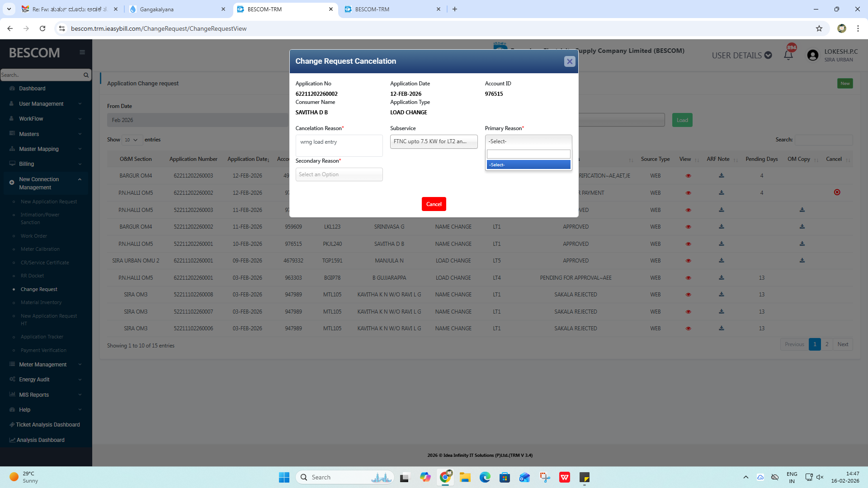The width and height of the screenshot is (868, 488).
Task: Bookmark this page with star icon
Action: pos(819,28)
